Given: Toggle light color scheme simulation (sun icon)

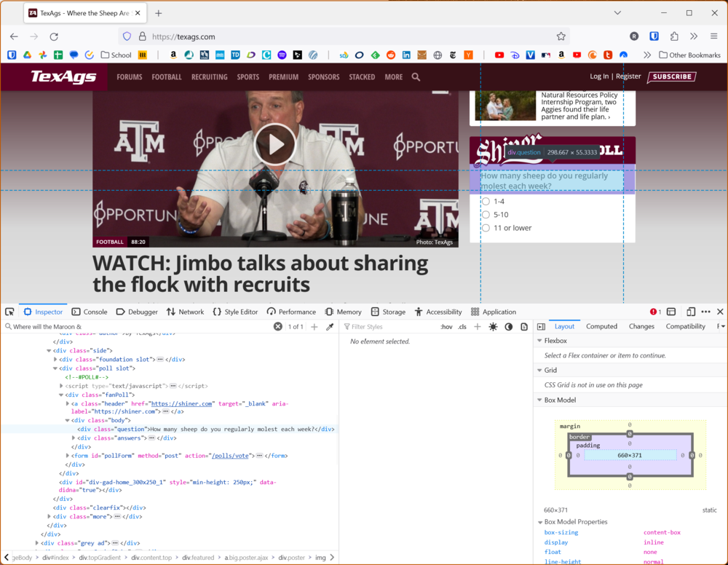Looking at the screenshot, I should (x=493, y=327).
